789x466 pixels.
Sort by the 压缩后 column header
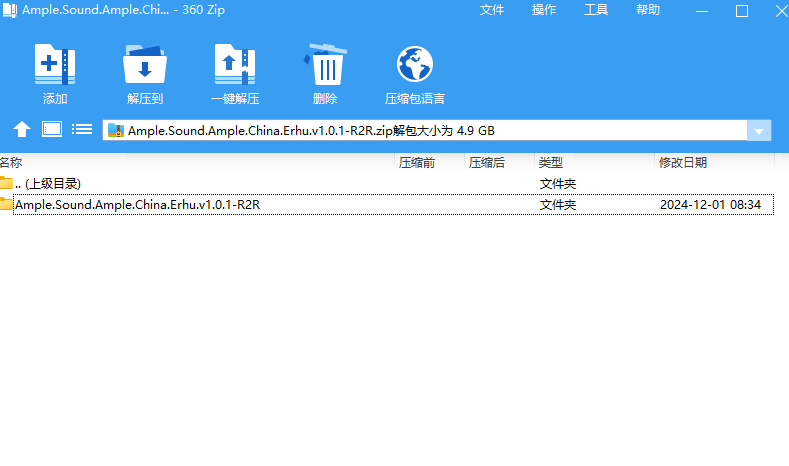coord(487,163)
